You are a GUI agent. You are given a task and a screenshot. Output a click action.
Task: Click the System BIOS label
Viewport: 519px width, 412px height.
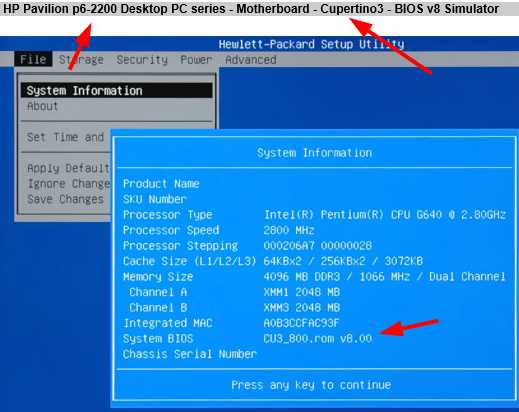tap(158, 339)
